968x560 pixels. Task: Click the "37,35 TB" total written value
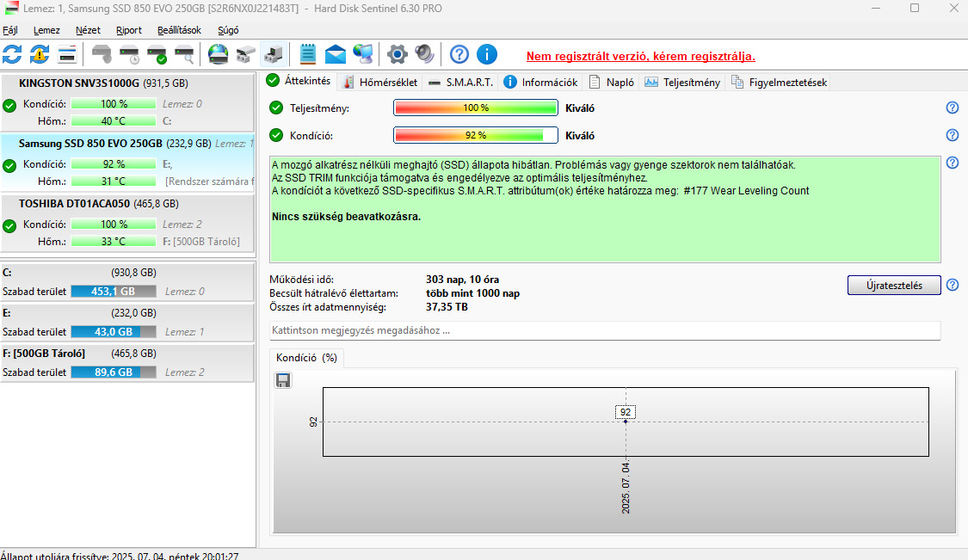coord(447,307)
